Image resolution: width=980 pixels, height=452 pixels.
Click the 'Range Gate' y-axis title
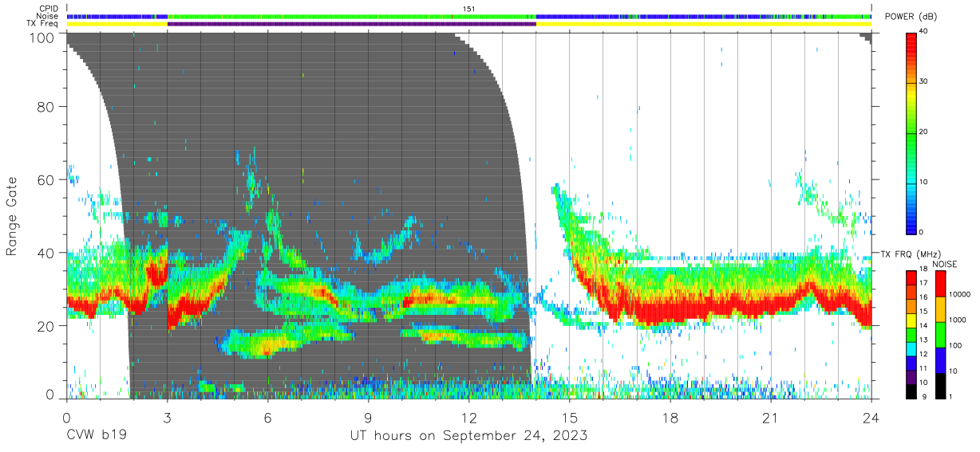(12, 217)
